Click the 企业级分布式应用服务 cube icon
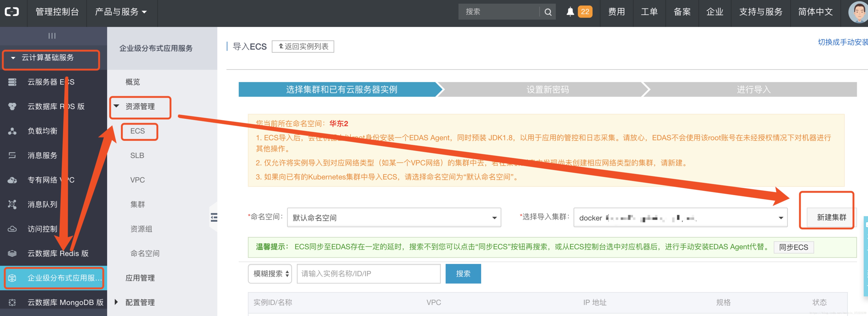Screen dimensions: 868x316 pyautogui.click(x=12, y=278)
